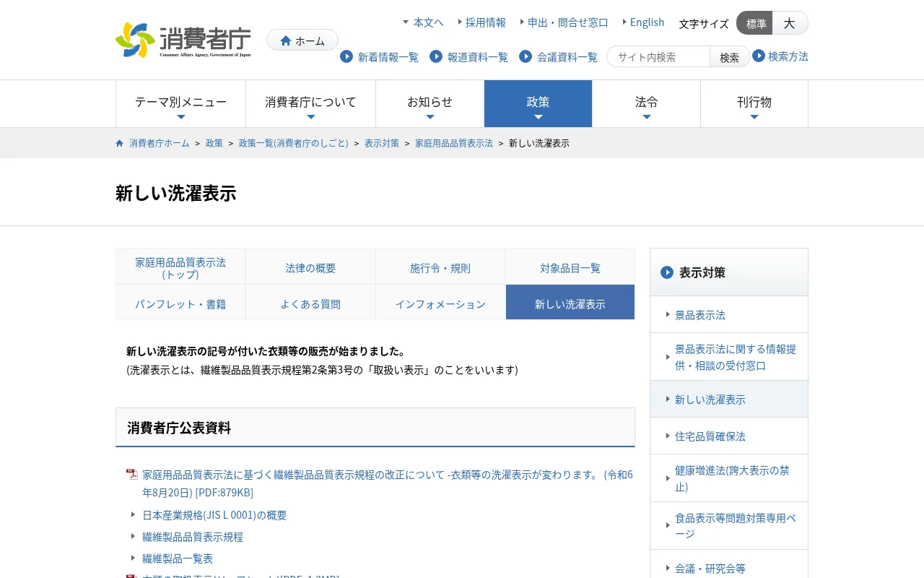
Task: Click the circle arrow icon beside 表示対策
Action: 667,272
